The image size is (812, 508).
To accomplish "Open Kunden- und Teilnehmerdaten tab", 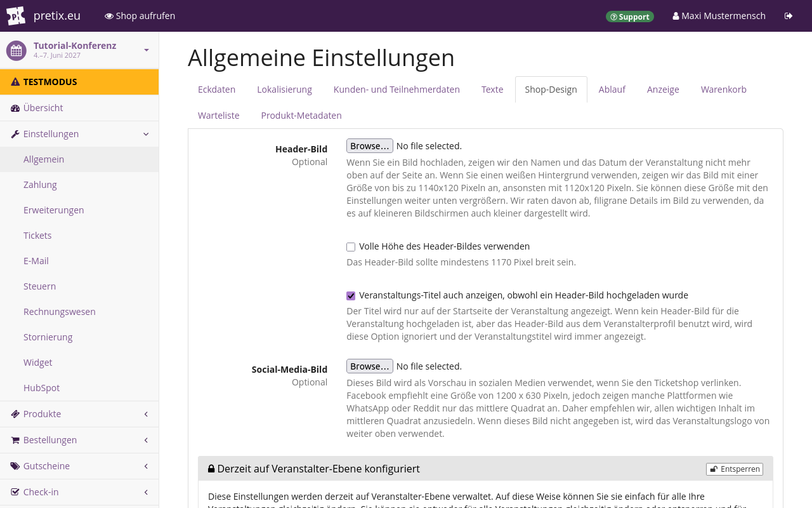I will (396, 90).
